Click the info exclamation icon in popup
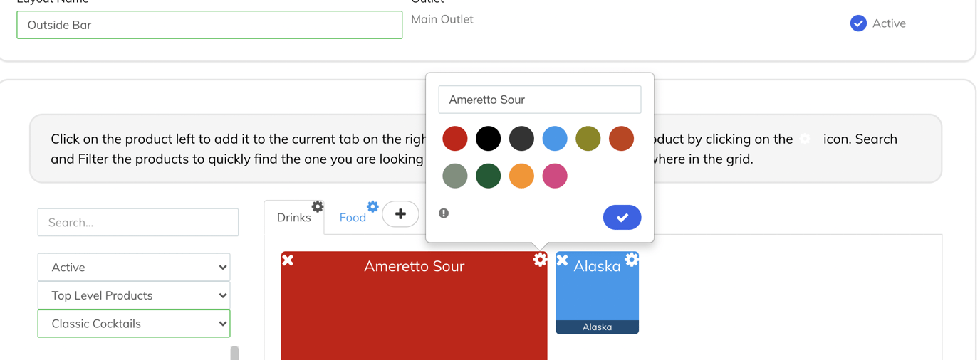The image size is (980, 360). (444, 213)
